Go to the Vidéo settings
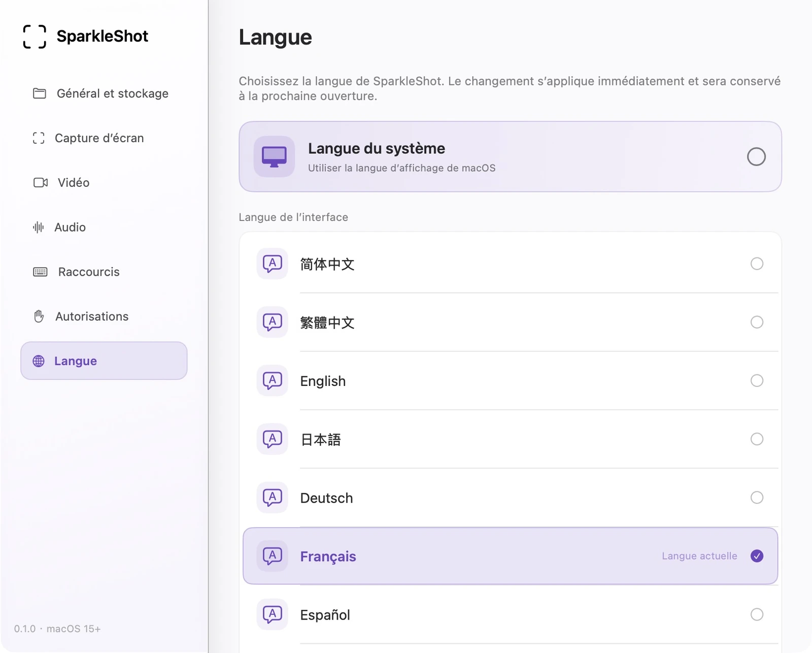 tap(104, 182)
